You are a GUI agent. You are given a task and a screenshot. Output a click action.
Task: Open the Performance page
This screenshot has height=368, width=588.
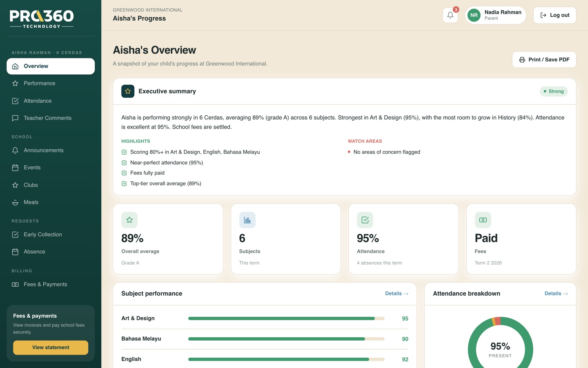click(x=51, y=83)
